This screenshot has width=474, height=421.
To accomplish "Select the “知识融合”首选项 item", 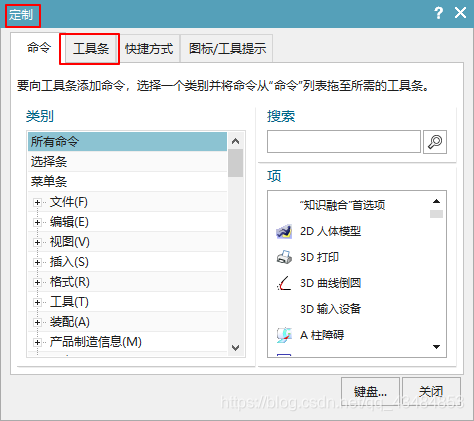I will point(342,205).
